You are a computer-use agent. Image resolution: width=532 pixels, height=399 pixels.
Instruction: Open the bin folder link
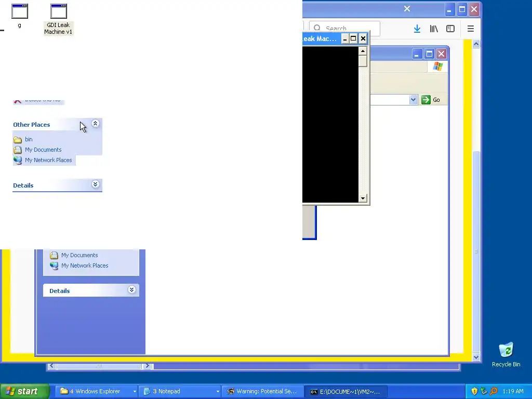coord(29,139)
